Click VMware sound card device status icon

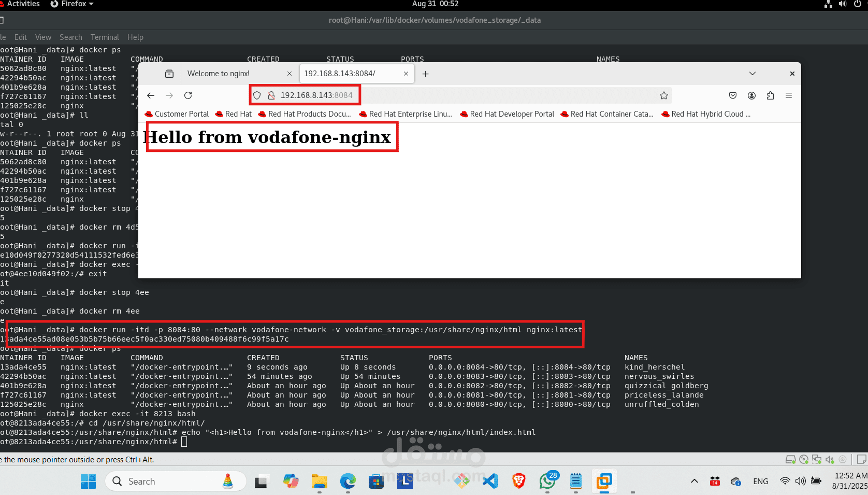[x=830, y=459]
